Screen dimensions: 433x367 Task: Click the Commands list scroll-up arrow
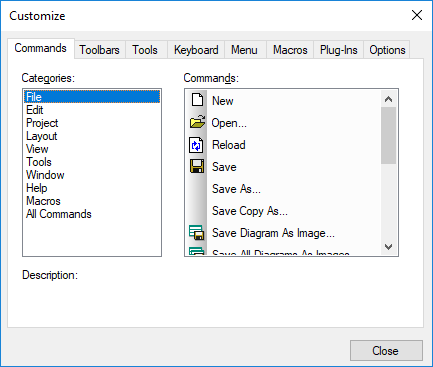388,99
